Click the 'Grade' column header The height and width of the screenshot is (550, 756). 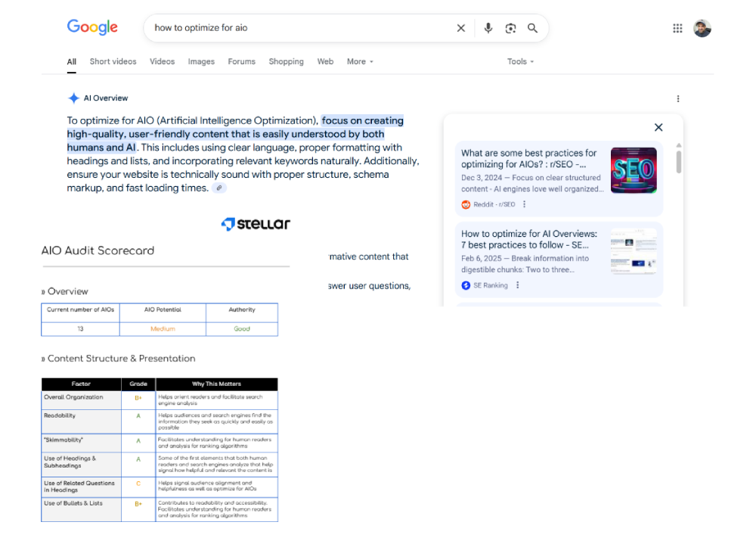coord(138,384)
